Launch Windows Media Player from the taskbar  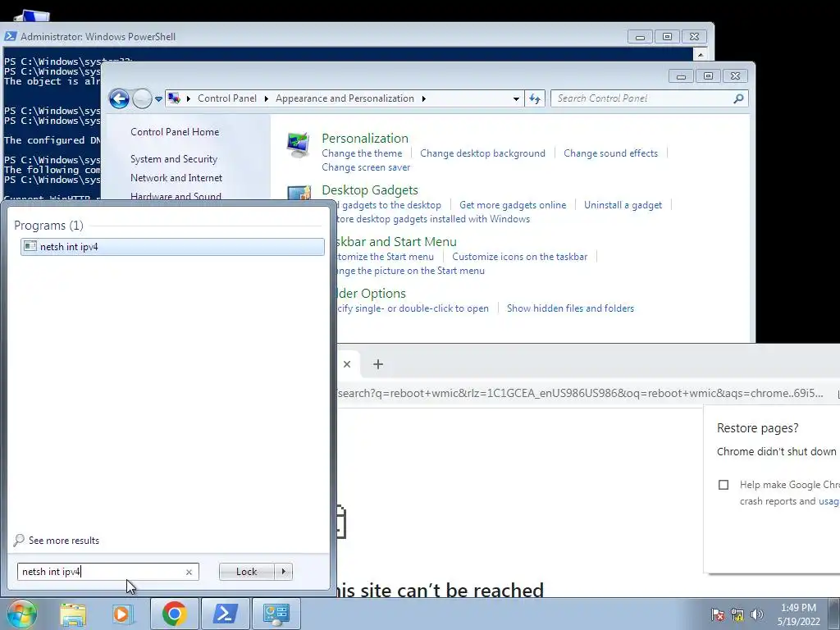(123, 614)
